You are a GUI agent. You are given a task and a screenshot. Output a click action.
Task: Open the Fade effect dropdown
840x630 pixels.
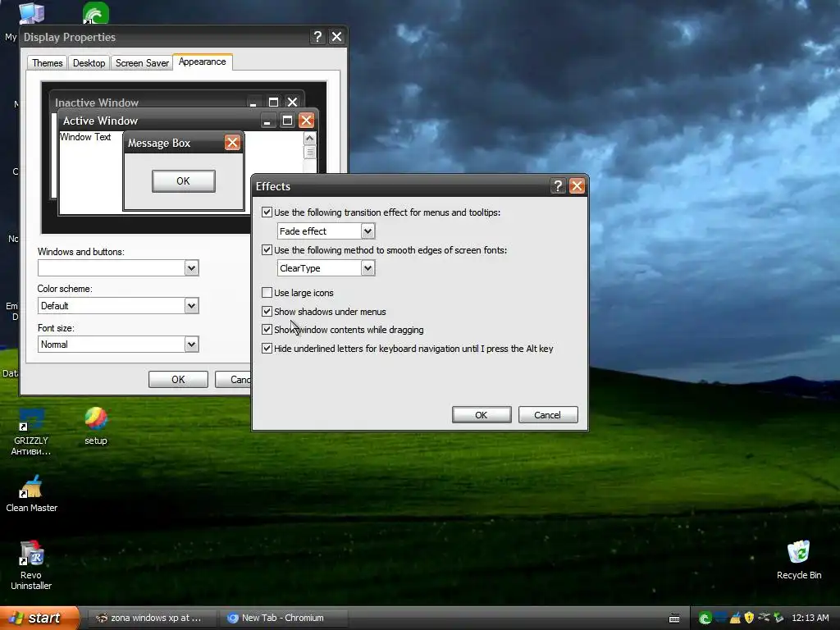367,231
